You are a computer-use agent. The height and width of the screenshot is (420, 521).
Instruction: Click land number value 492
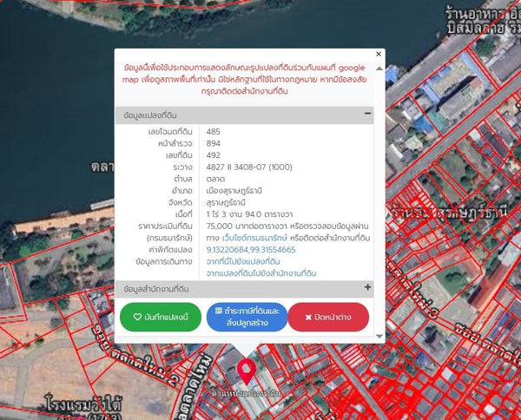pos(213,155)
